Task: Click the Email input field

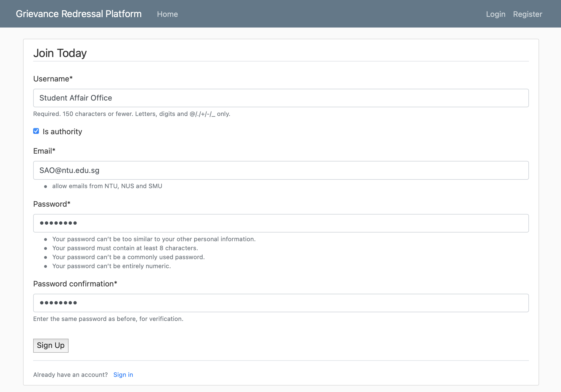Action: point(281,170)
